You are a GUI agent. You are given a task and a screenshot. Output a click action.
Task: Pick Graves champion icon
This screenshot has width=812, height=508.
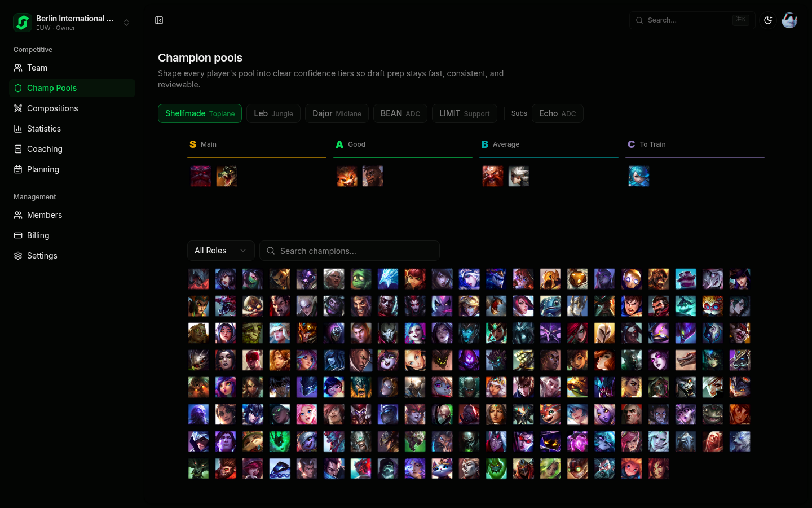point(659,306)
